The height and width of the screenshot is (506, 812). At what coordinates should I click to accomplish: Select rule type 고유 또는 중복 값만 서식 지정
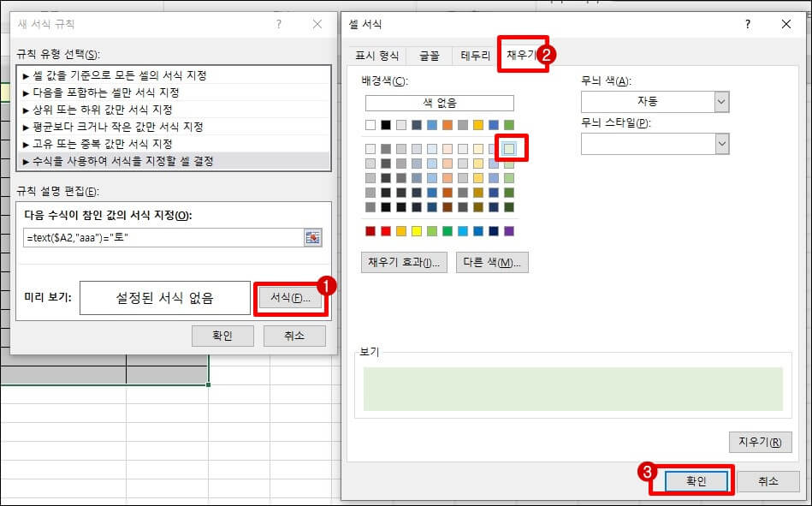click(174, 144)
